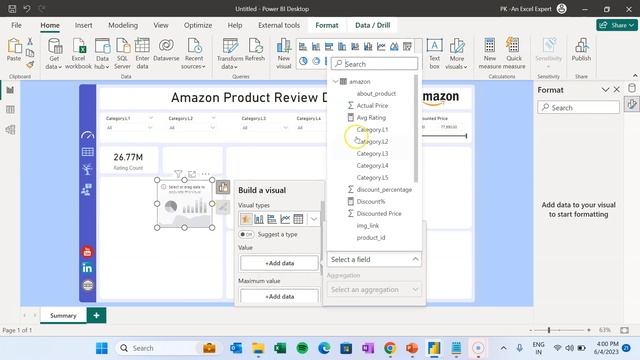
Task: Switch to the Insert ribbon tab
Action: [83, 25]
